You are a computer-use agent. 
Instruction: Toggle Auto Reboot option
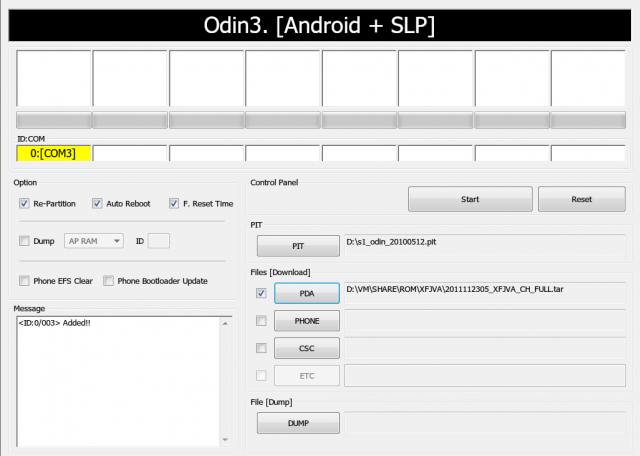(x=97, y=203)
